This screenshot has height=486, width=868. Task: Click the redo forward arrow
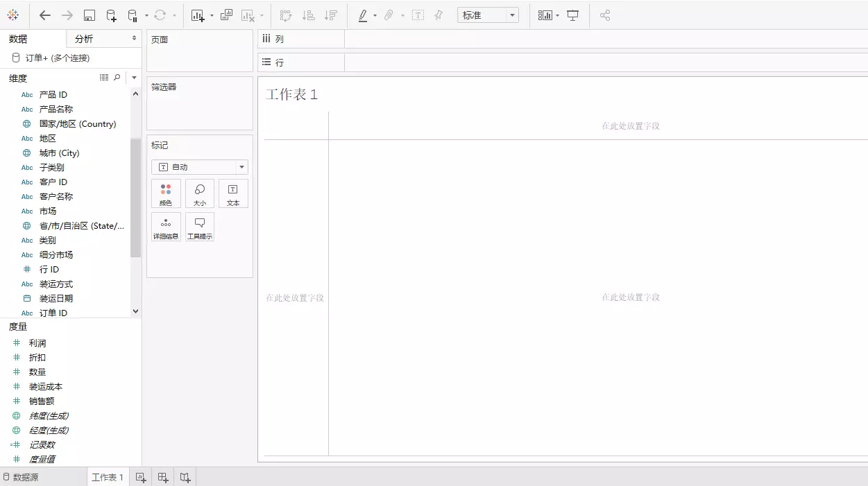pos(67,15)
